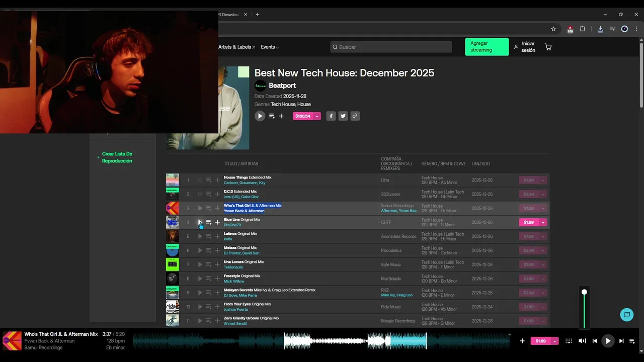
Task: Expand Latinos price dropdown arrow
Action: [543, 236]
